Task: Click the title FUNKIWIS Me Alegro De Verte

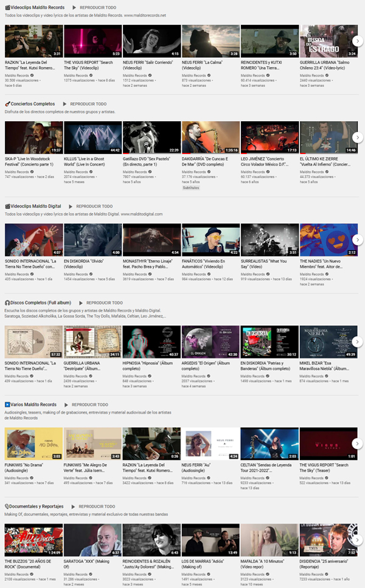Action: [x=86, y=467]
